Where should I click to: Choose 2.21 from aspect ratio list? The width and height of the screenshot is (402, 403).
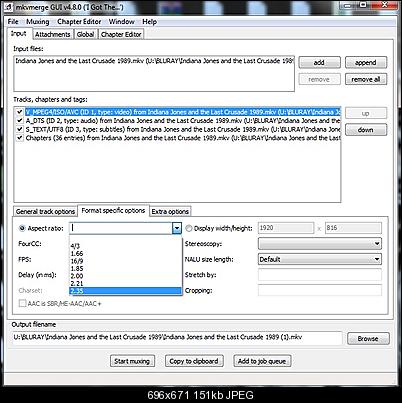125,283
